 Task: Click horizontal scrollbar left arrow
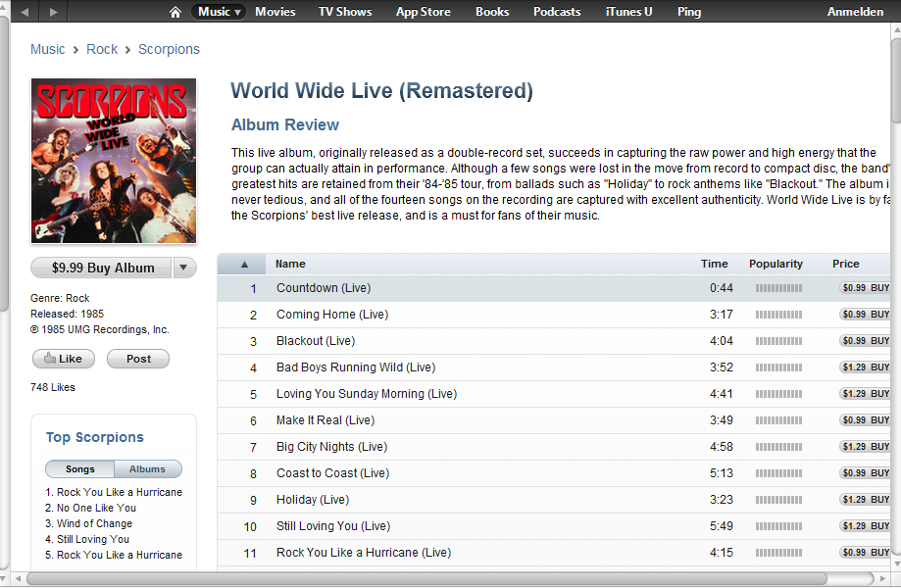[19, 577]
